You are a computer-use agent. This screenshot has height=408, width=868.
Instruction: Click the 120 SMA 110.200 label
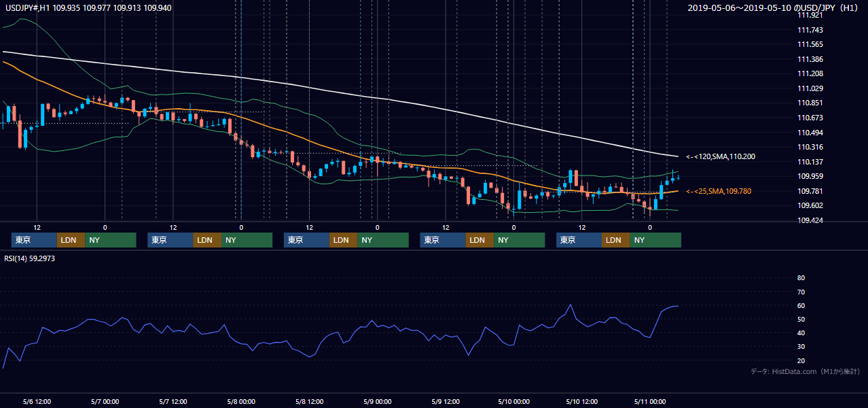pyautogui.click(x=721, y=156)
